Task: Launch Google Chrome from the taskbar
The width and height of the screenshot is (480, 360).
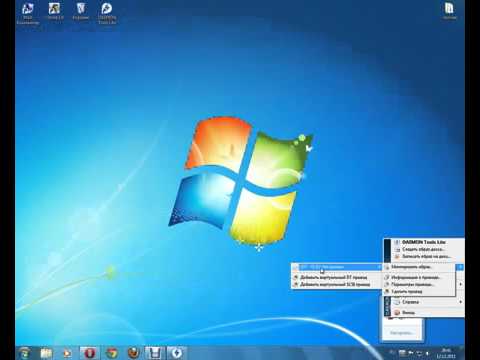Action: click(x=112, y=353)
